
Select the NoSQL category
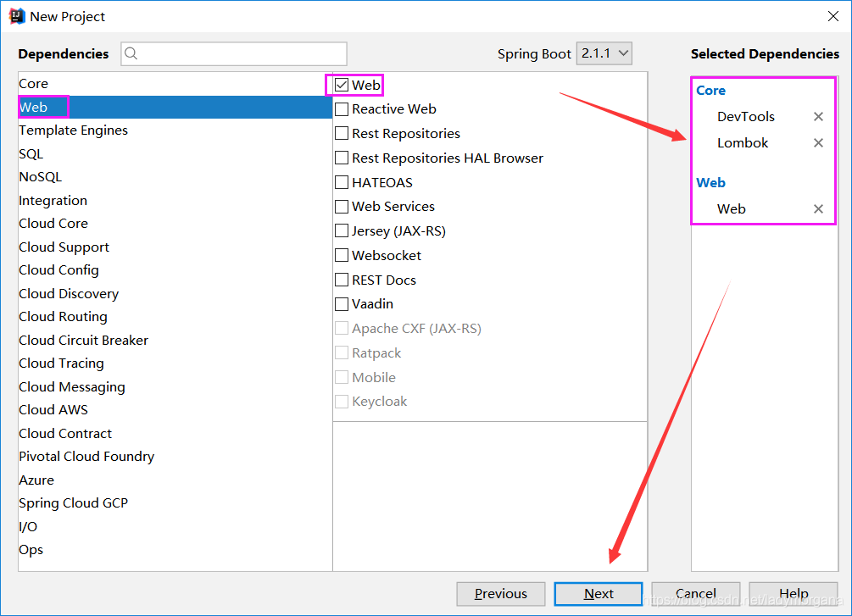pos(175,177)
